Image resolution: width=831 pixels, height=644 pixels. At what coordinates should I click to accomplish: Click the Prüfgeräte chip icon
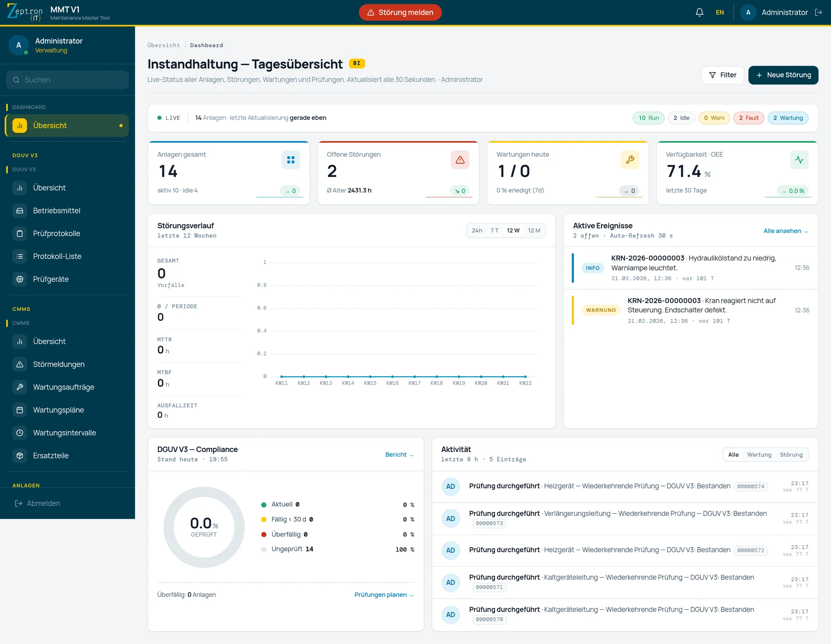tap(20, 279)
